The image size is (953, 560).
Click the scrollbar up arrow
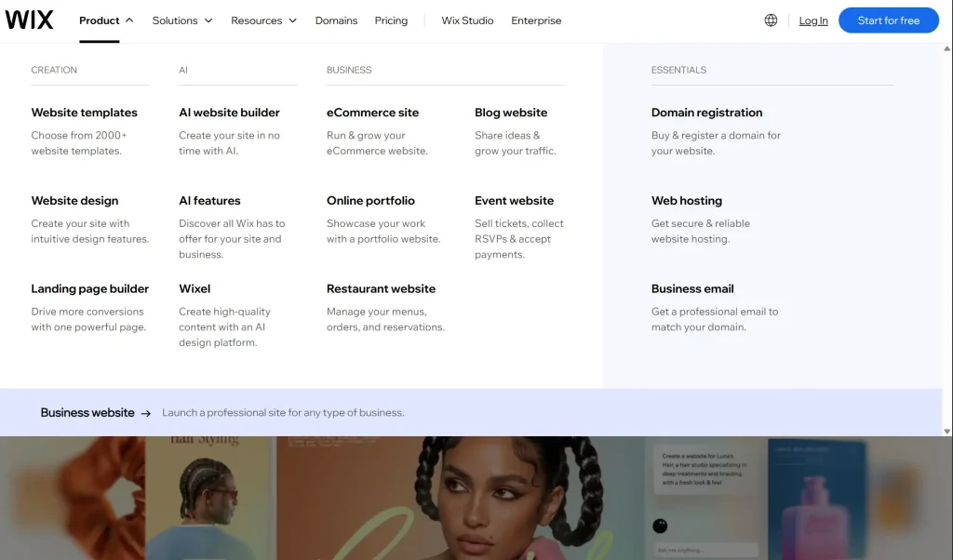[x=946, y=48]
